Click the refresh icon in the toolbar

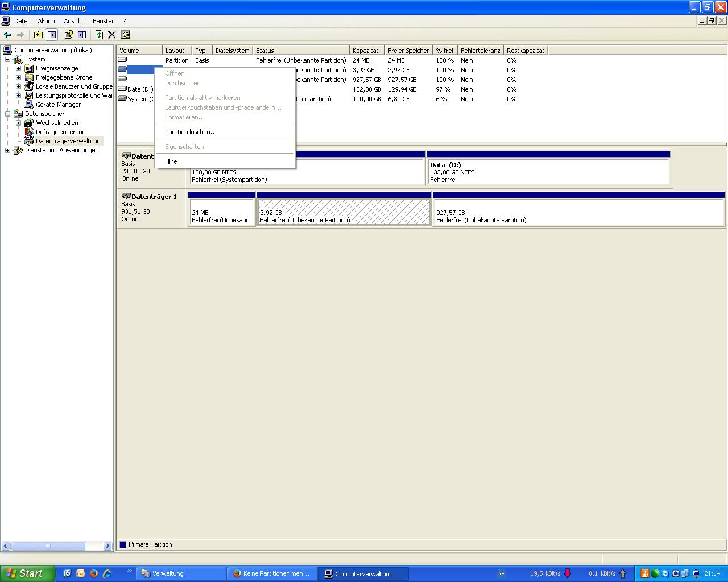point(99,35)
